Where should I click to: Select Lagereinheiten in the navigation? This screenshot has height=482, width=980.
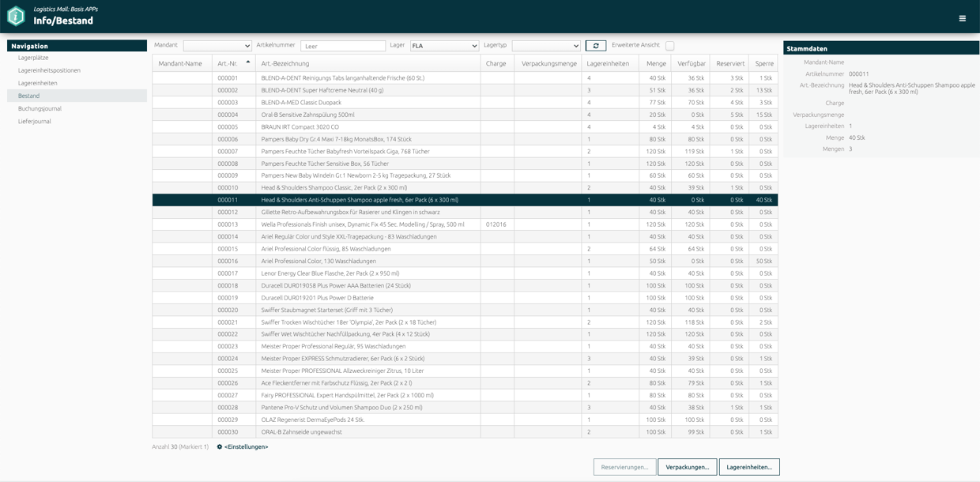tap(77, 83)
